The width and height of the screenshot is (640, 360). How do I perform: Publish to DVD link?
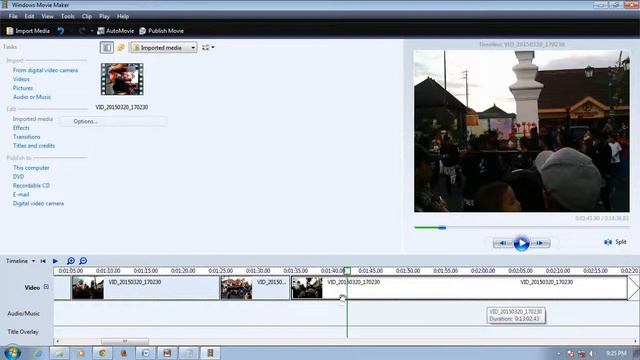[x=18, y=177]
